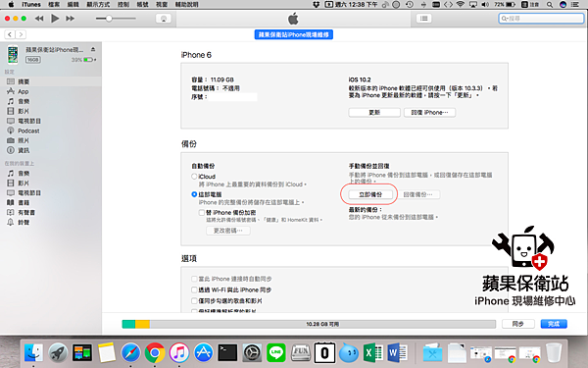Open the 顯示方式 (View) menu
The image size is (588, 368).
[x=98, y=5]
